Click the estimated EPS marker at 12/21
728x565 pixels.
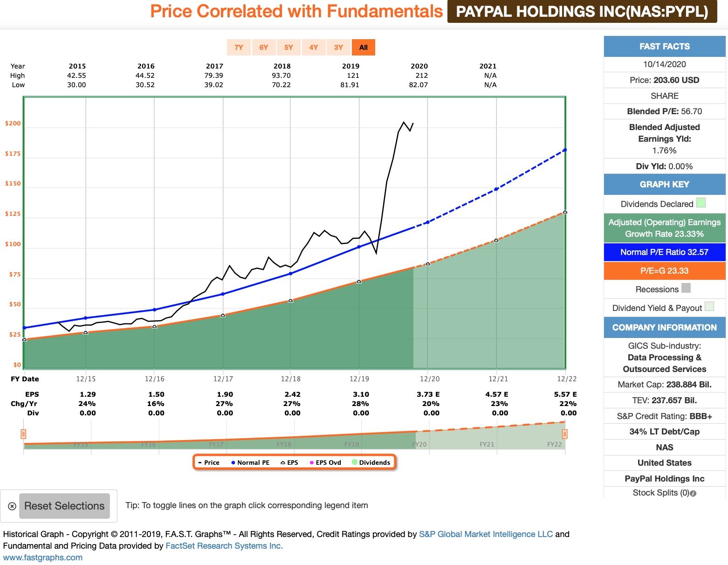(x=496, y=240)
